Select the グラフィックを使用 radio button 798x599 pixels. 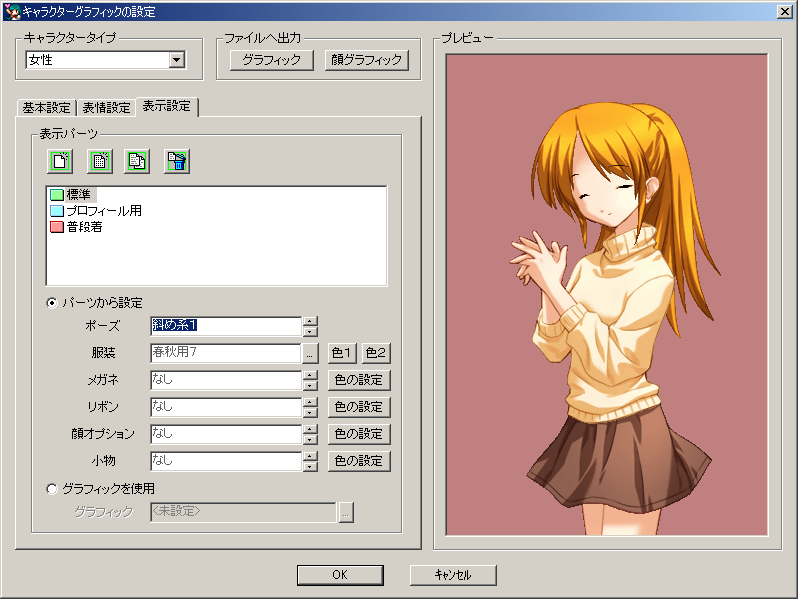[x=52, y=489]
